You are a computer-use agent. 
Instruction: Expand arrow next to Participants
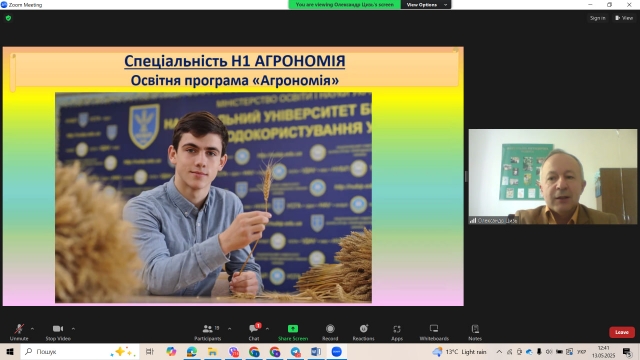[x=229, y=329]
